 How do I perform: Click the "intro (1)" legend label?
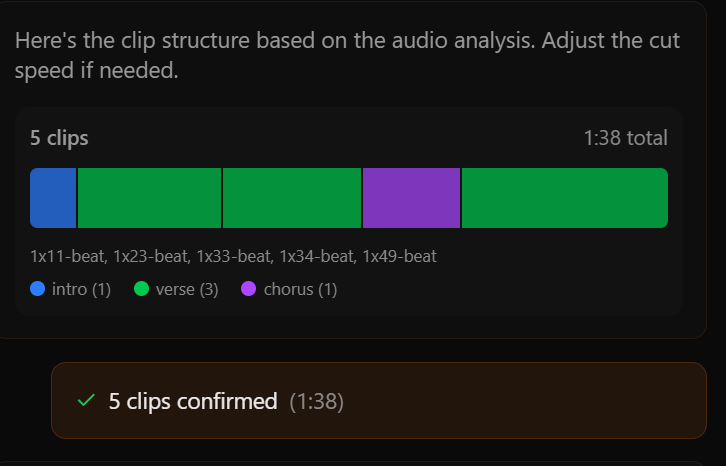(81, 290)
